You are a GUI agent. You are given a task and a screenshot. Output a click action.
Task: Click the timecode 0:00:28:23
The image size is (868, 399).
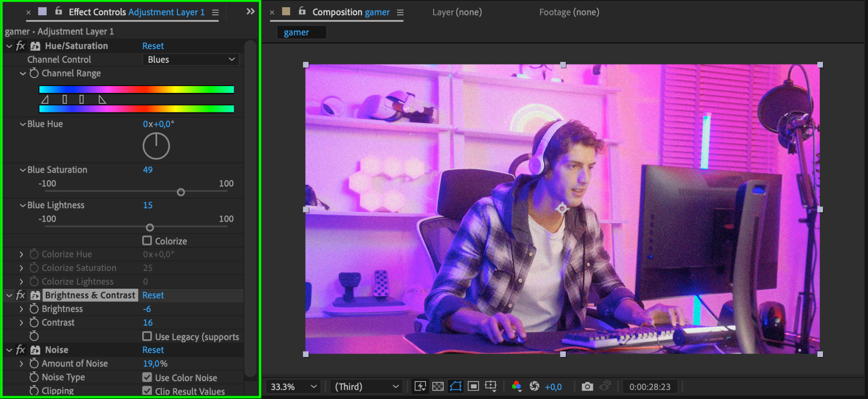tap(650, 387)
